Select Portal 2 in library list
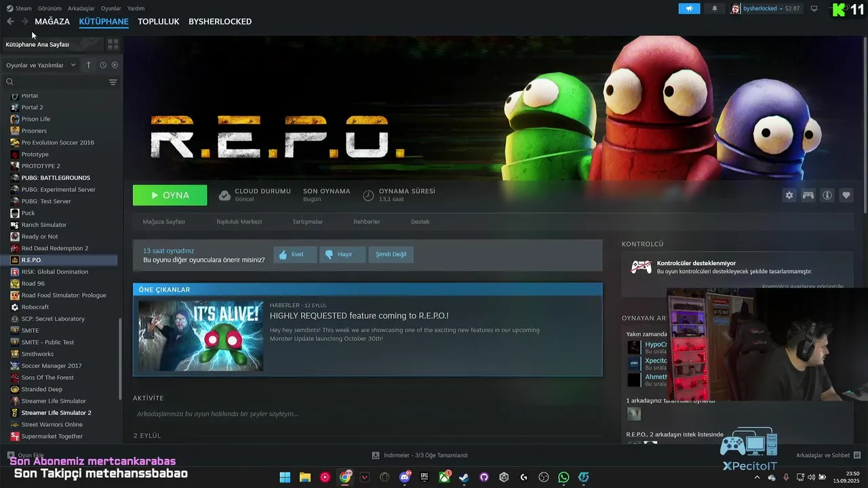Image resolution: width=868 pixels, height=488 pixels. tap(32, 107)
